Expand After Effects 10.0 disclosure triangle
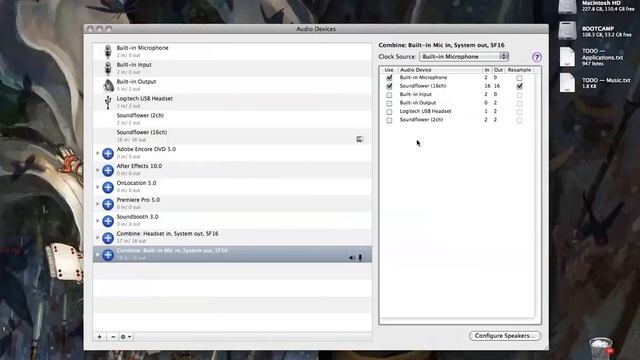This screenshot has width=640, height=360. tap(98, 170)
